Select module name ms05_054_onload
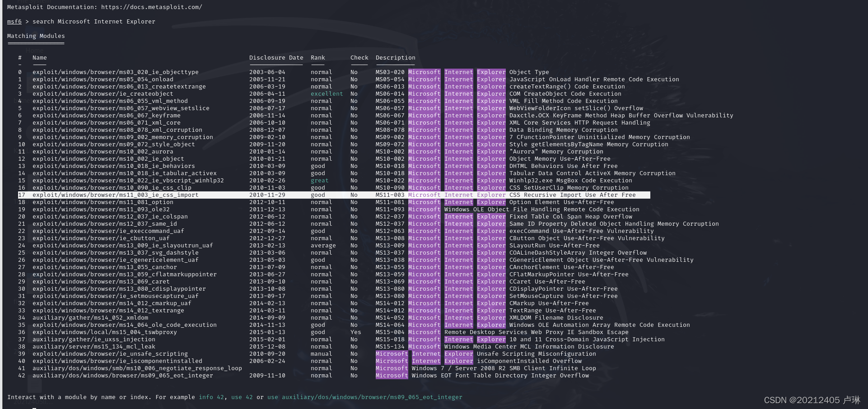Screen dimensions: 868x409 click(x=103, y=79)
